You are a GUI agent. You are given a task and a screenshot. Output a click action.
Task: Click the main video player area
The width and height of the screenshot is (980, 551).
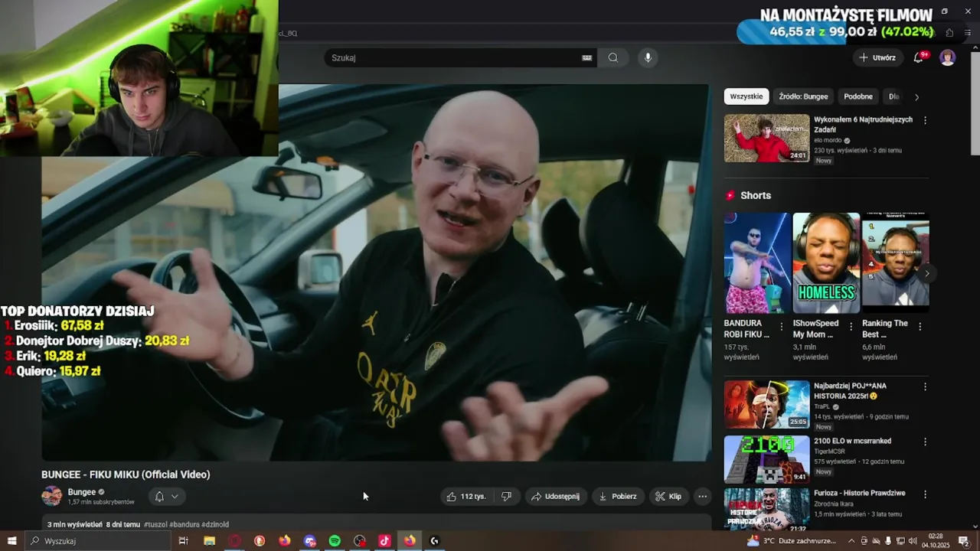point(375,272)
